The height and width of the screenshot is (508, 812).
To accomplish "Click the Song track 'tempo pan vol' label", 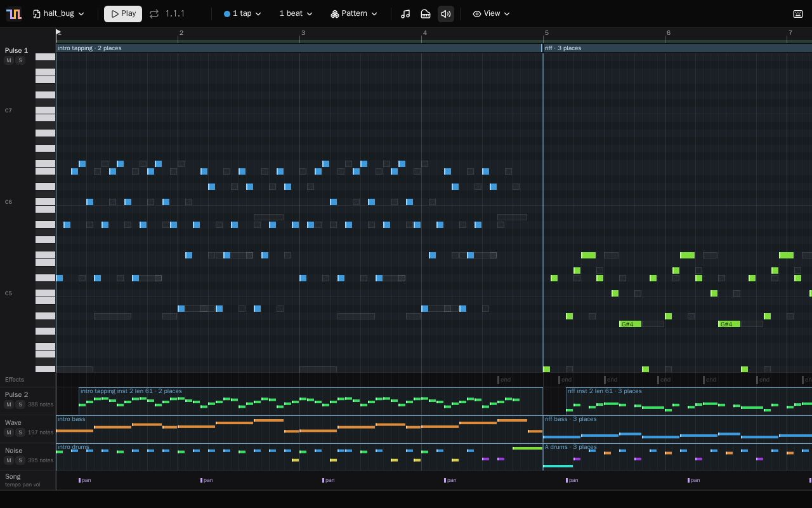I will [x=22, y=485].
